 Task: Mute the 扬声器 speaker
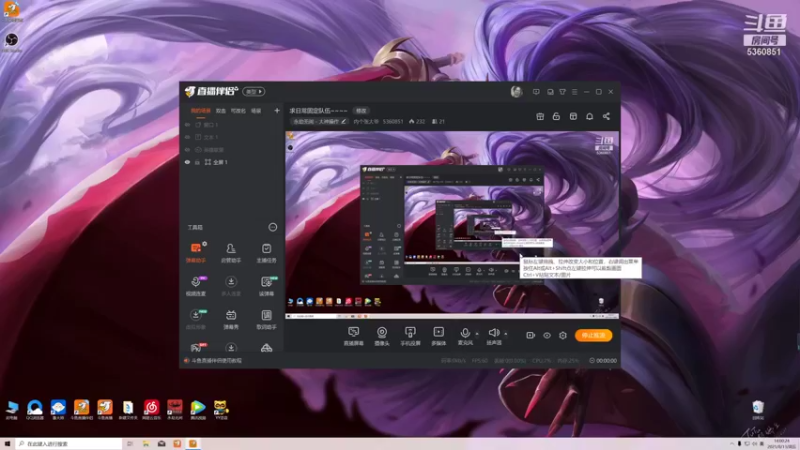[x=493, y=336]
